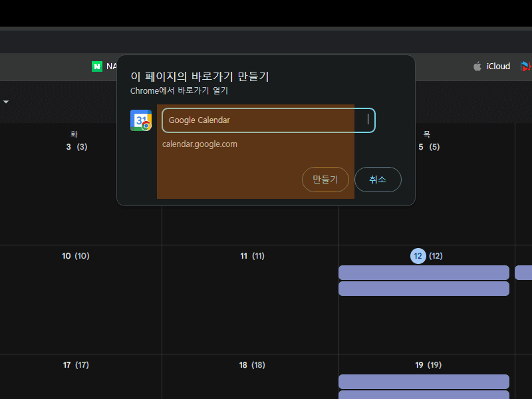
Task: Click the Google Calendar app icon in dialog
Action: point(141,120)
